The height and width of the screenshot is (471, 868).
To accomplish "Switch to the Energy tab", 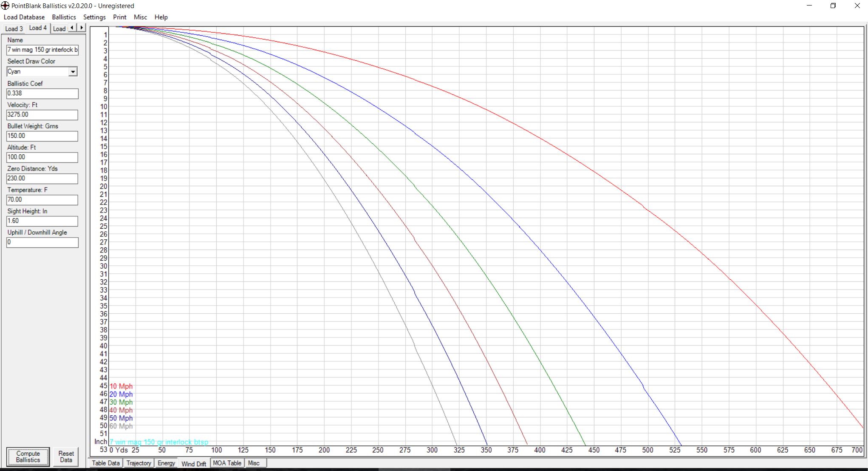I will [x=166, y=463].
